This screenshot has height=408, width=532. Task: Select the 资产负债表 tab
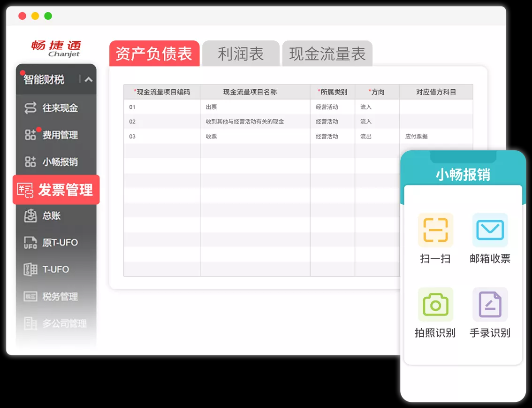(x=154, y=54)
